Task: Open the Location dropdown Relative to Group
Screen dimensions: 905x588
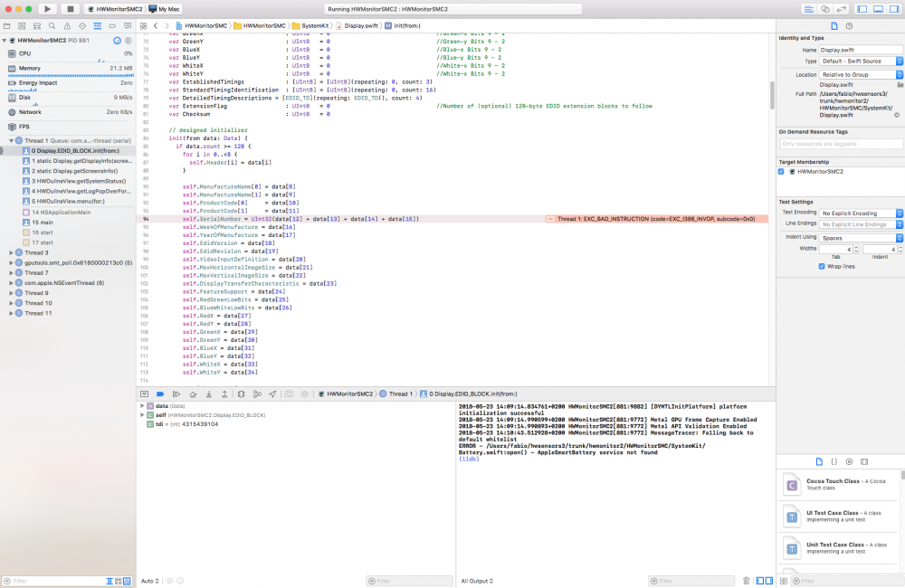Action: (x=861, y=75)
